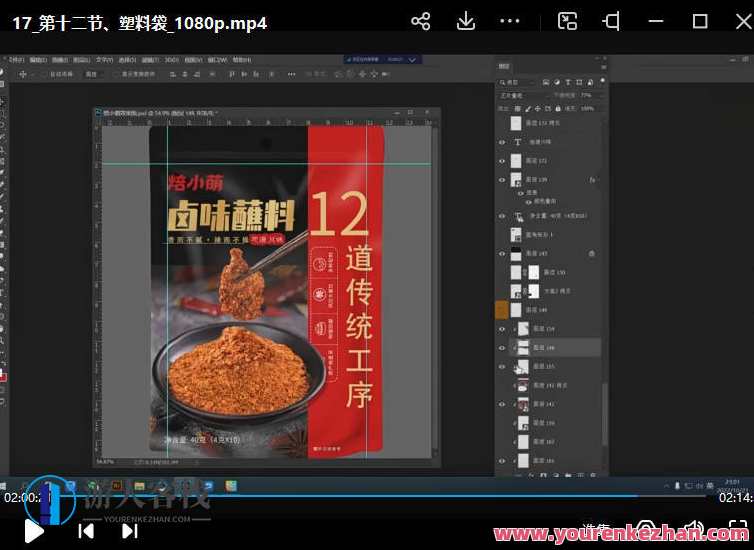Click the Layers panel vertical scrollbar

(604, 413)
